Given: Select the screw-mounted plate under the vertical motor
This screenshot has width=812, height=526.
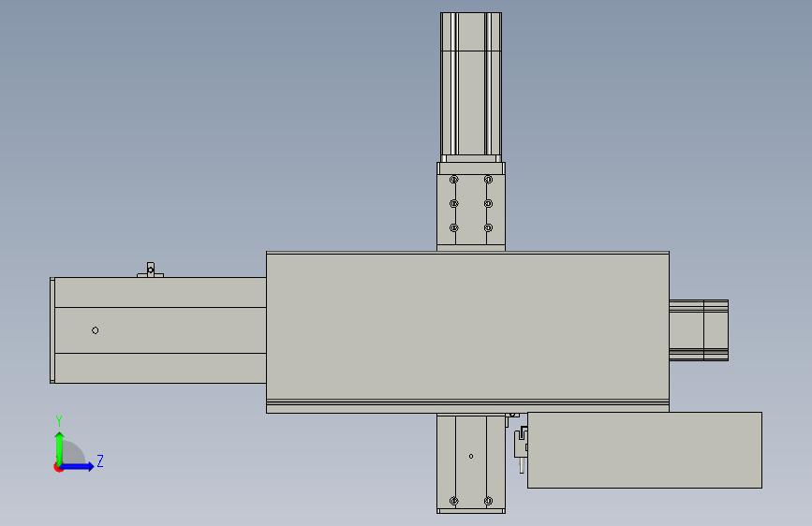Looking at the screenshot, I should (x=471, y=210).
